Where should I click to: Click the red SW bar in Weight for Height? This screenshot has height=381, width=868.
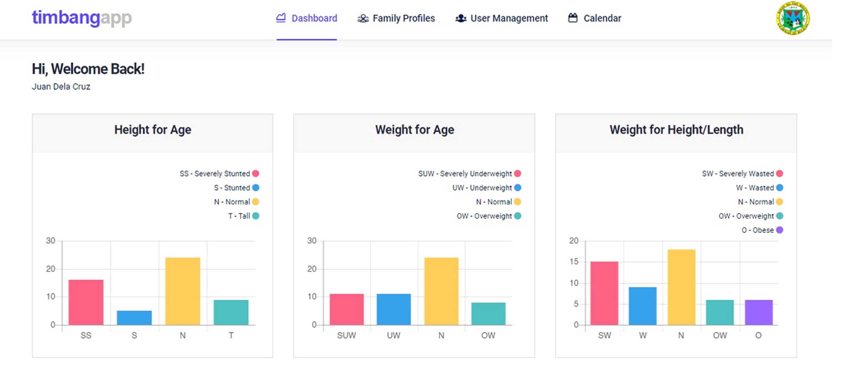[604, 293]
